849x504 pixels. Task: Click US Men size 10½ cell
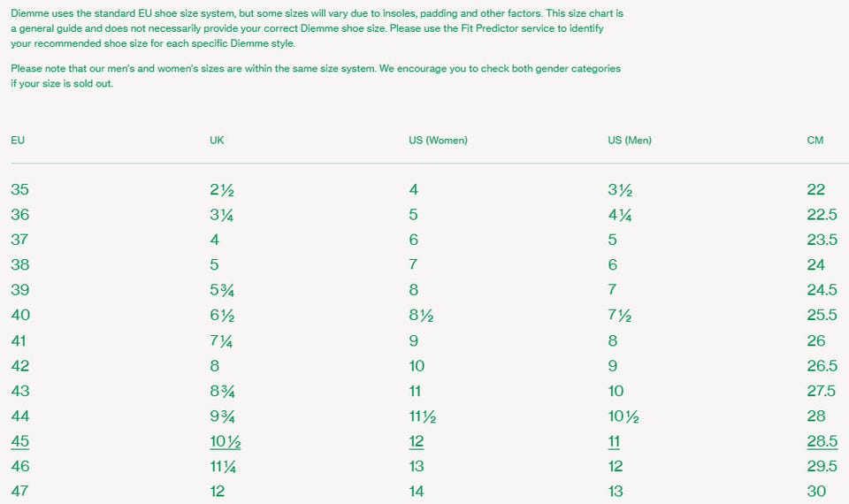pos(621,416)
